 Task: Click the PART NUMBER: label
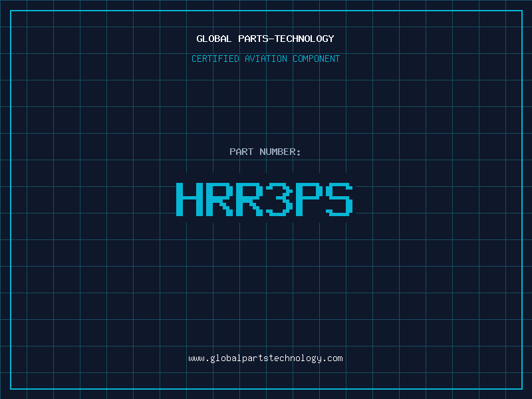click(265, 152)
